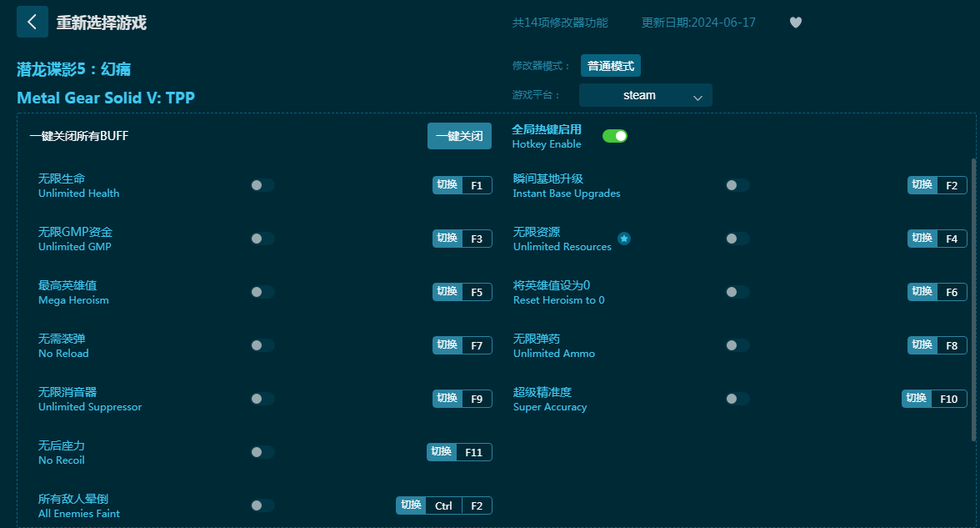Toggle Unlimited Health switch
Viewport: 980px width, 528px height.
tap(262, 185)
